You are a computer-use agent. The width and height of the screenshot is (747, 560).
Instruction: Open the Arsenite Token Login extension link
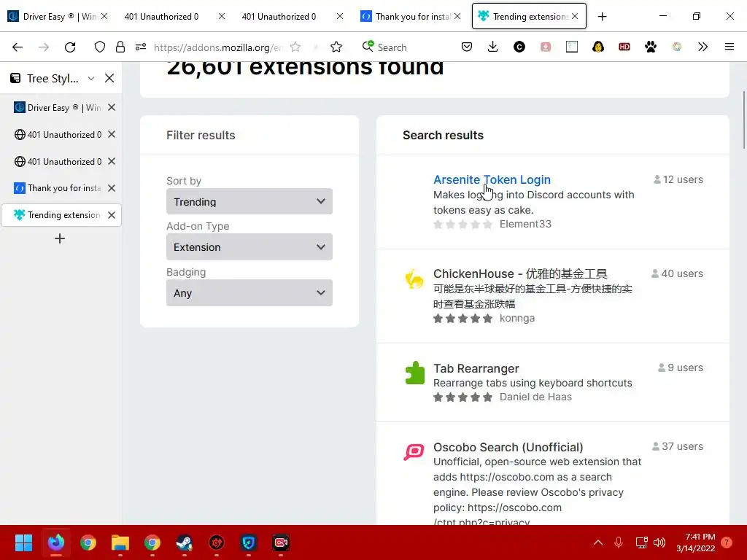click(492, 179)
